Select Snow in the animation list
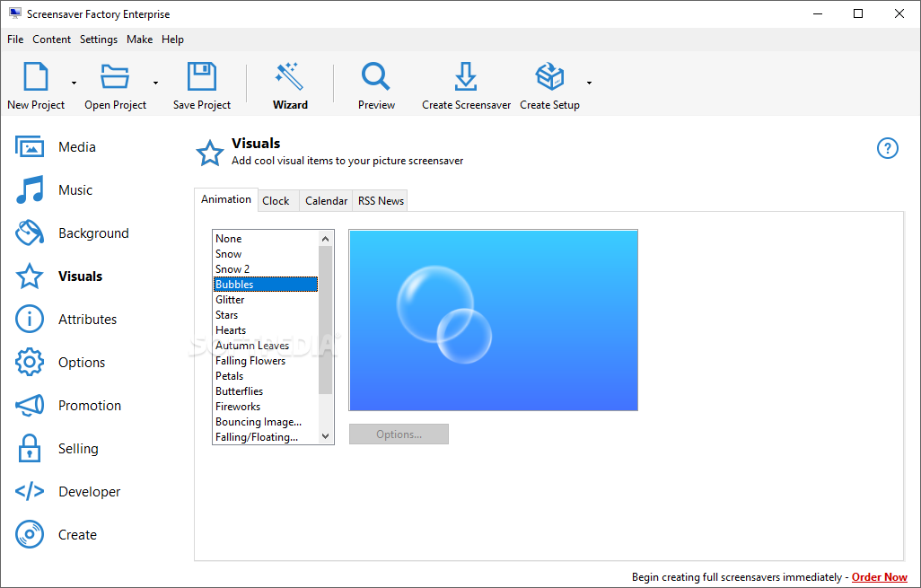The image size is (921, 588). [266, 254]
